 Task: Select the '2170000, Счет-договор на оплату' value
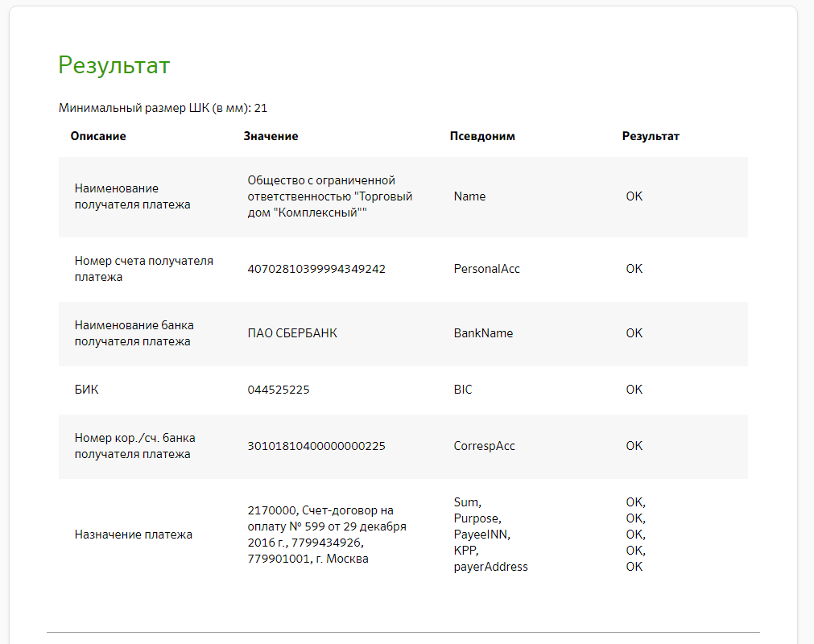point(327,535)
